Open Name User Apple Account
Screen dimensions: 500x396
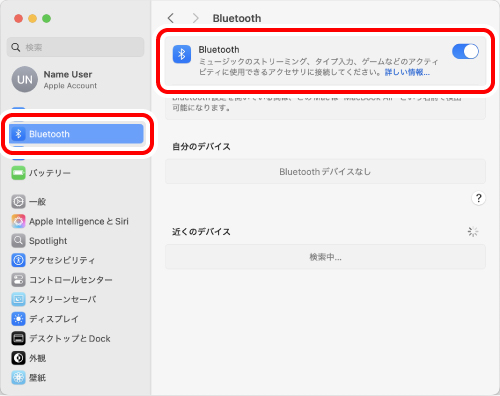pyautogui.click(x=76, y=79)
